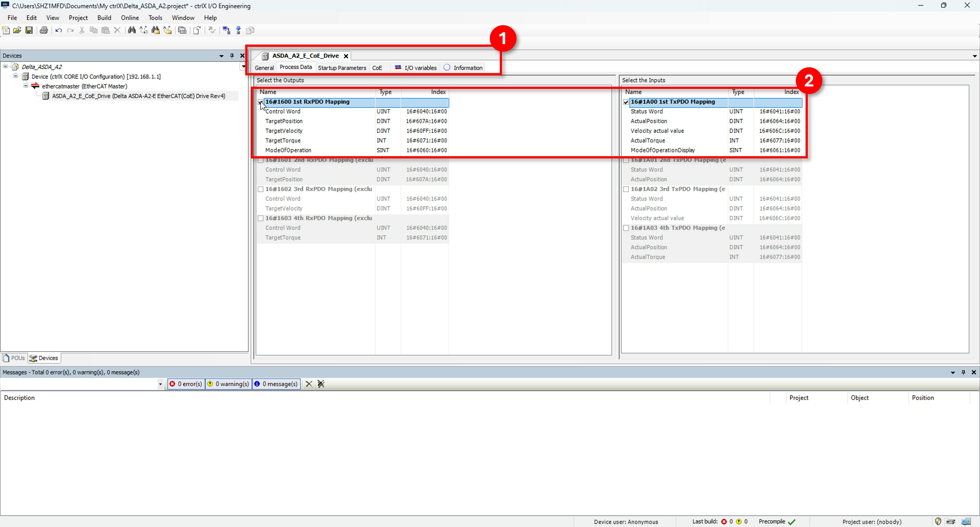Click the shield security status icon

[x=938, y=522]
